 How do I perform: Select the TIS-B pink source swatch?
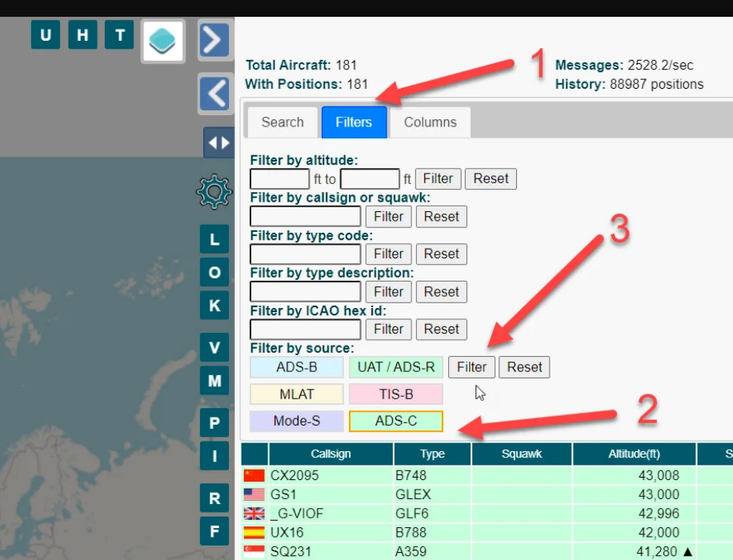point(395,394)
